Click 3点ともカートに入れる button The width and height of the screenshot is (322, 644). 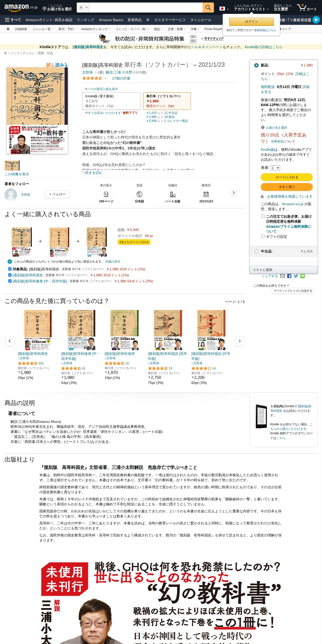click(134, 242)
